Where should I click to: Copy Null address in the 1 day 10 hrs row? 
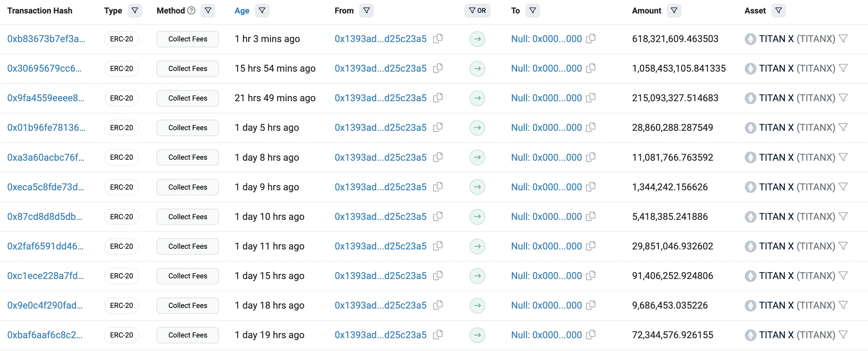[x=591, y=217]
